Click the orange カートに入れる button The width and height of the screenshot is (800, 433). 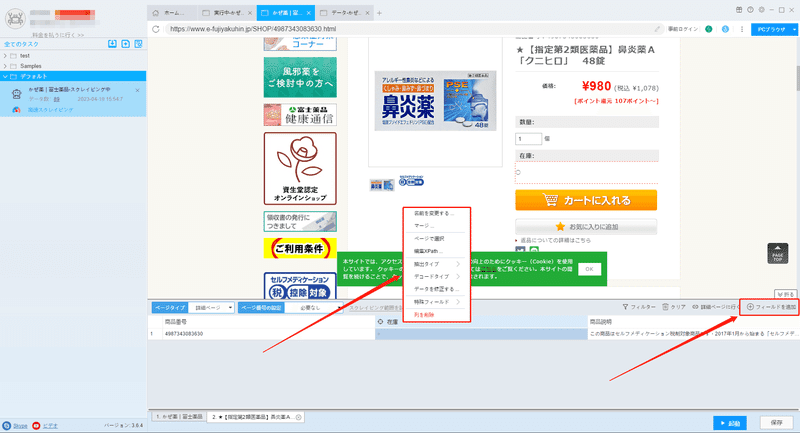click(586, 200)
